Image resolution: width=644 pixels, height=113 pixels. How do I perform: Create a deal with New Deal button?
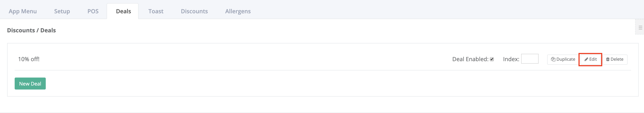click(x=30, y=84)
